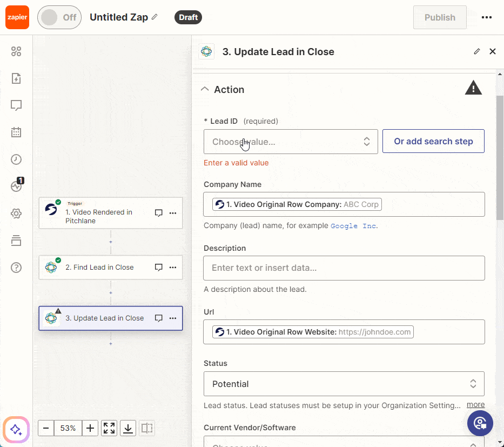Image resolution: width=504 pixels, height=447 pixels.
Task: Open the apps grid icon in the sidebar
Action: 16,51
